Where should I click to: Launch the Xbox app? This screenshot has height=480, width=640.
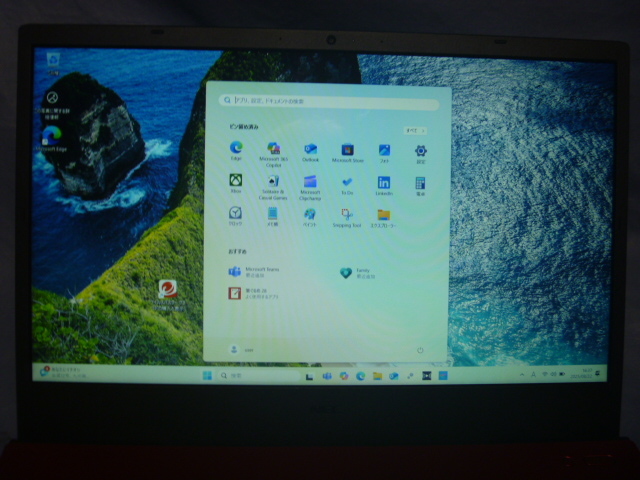point(236,183)
